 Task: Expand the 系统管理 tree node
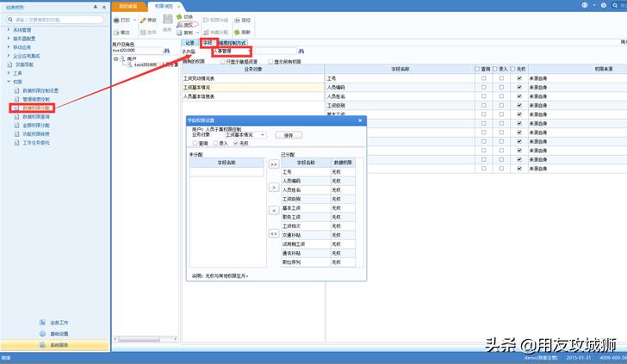9,30
